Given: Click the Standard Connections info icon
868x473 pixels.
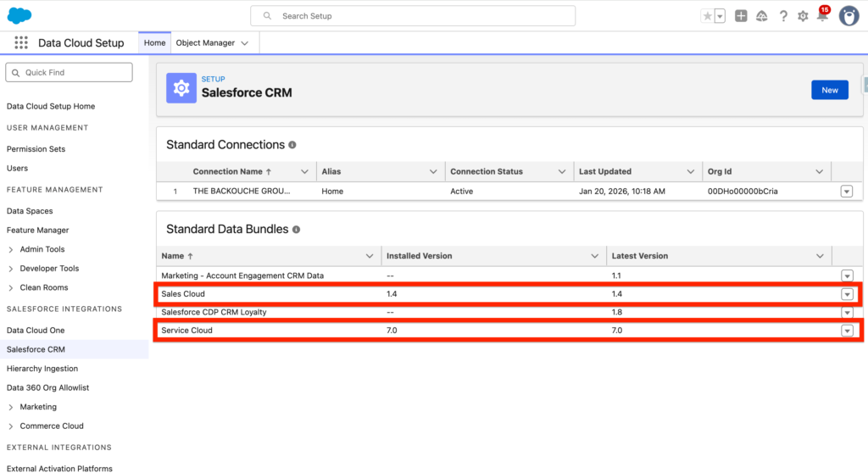Looking at the screenshot, I should point(292,145).
